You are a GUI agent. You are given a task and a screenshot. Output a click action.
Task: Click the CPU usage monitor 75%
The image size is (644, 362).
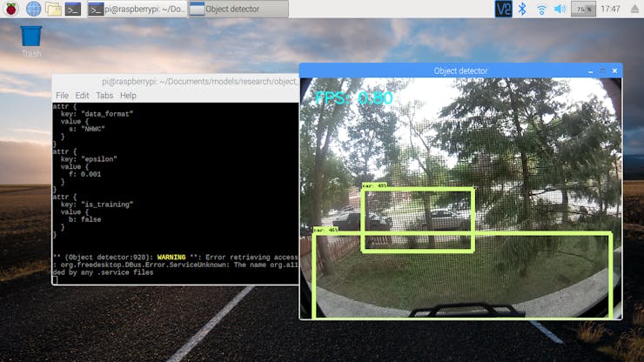(x=583, y=9)
